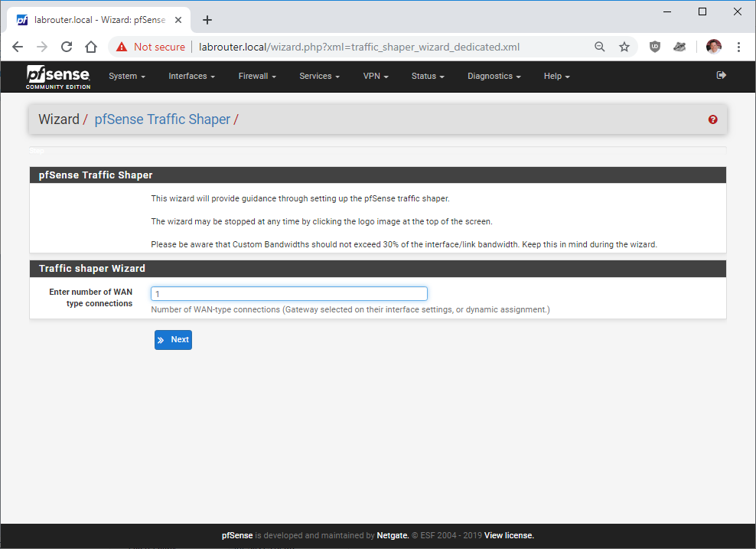Click the Next button

click(x=173, y=340)
